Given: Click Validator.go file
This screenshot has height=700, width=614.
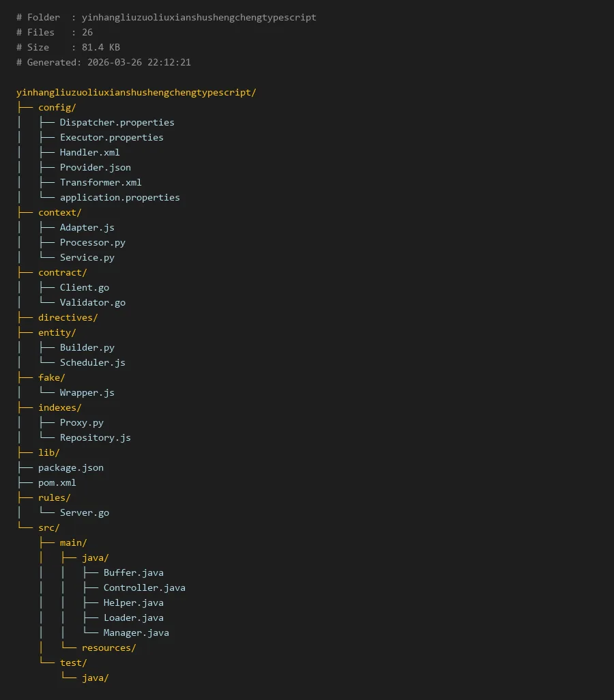Looking at the screenshot, I should (x=92, y=302).
